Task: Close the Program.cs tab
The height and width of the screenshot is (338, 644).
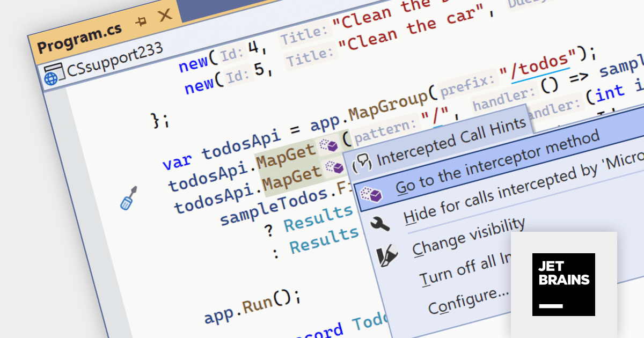Action: click(x=165, y=15)
